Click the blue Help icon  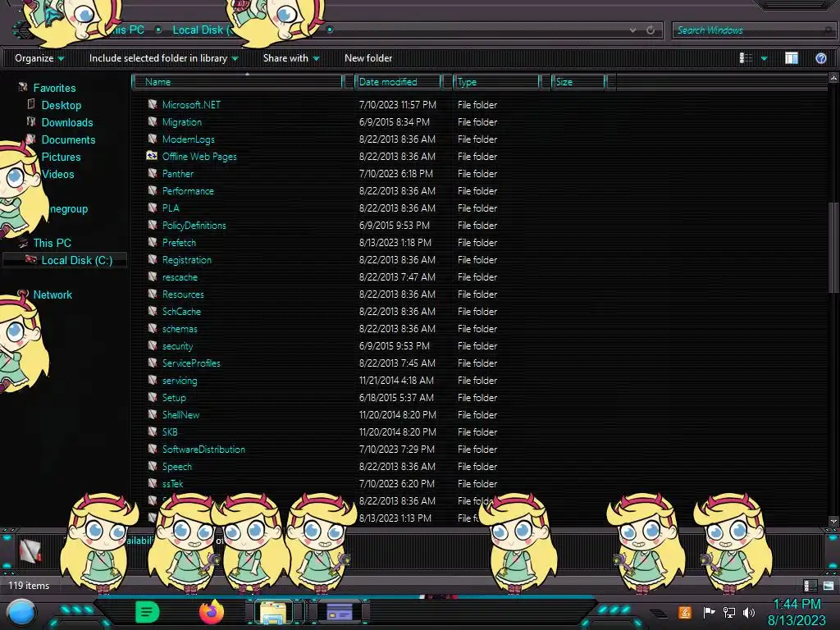tap(820, 58)
